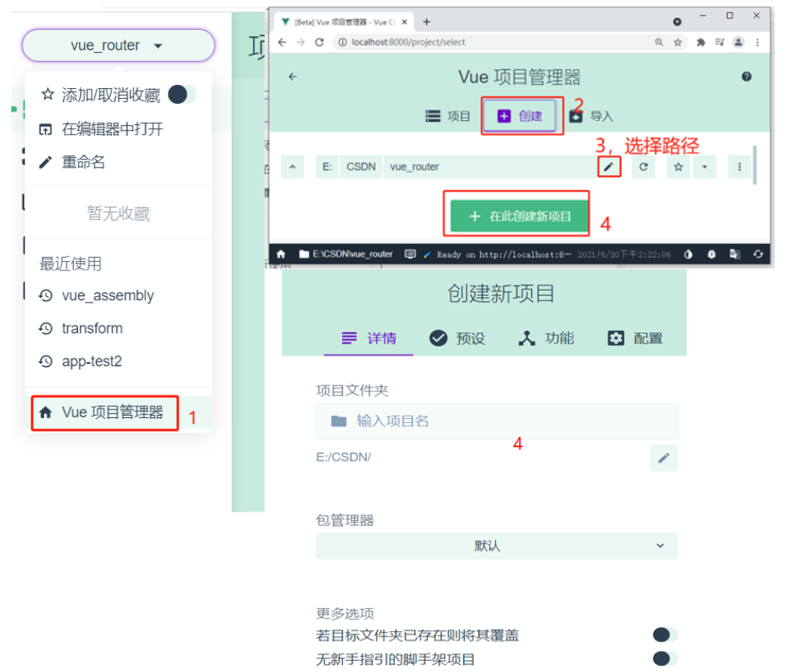
Task: Reload the browser page
Action: [x=319, y=42]
